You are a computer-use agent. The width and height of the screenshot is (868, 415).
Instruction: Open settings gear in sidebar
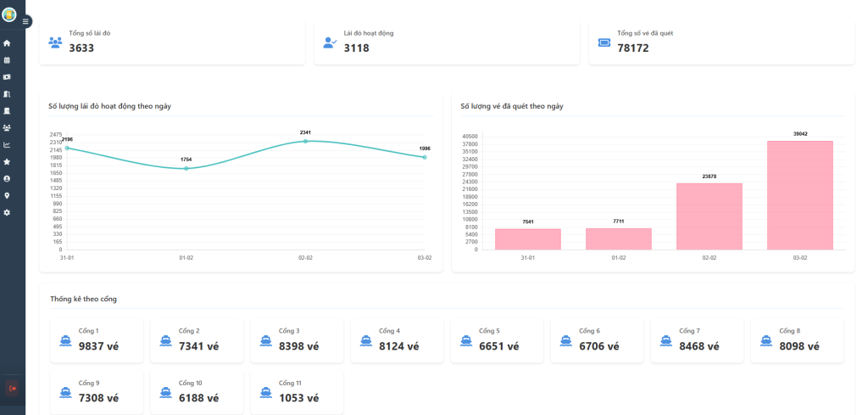click(x=8, y=212)
